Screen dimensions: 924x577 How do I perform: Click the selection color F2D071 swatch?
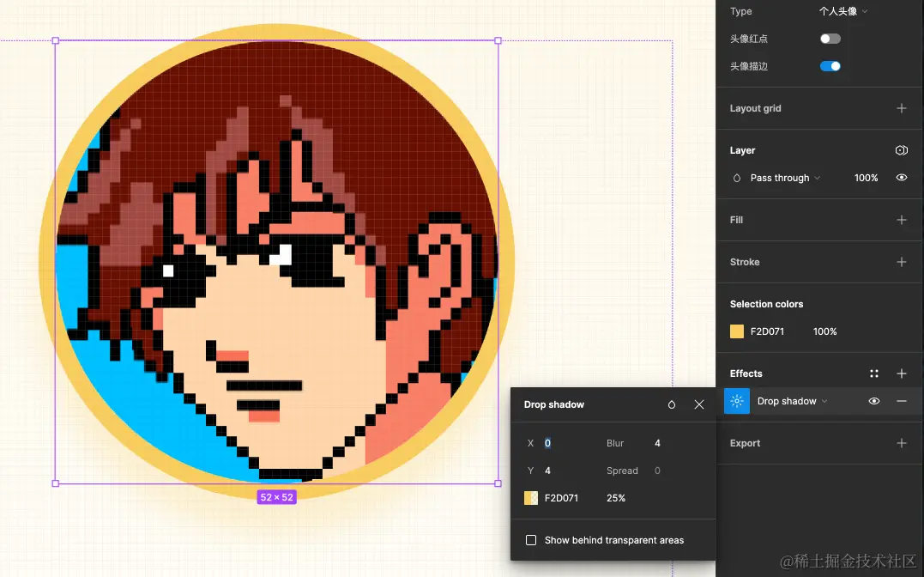click(737, 331)
